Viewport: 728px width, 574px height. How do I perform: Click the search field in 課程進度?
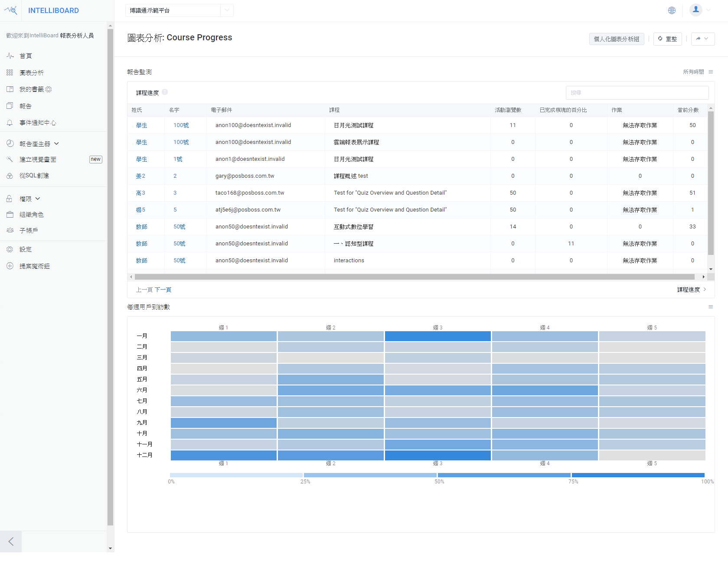637,93
